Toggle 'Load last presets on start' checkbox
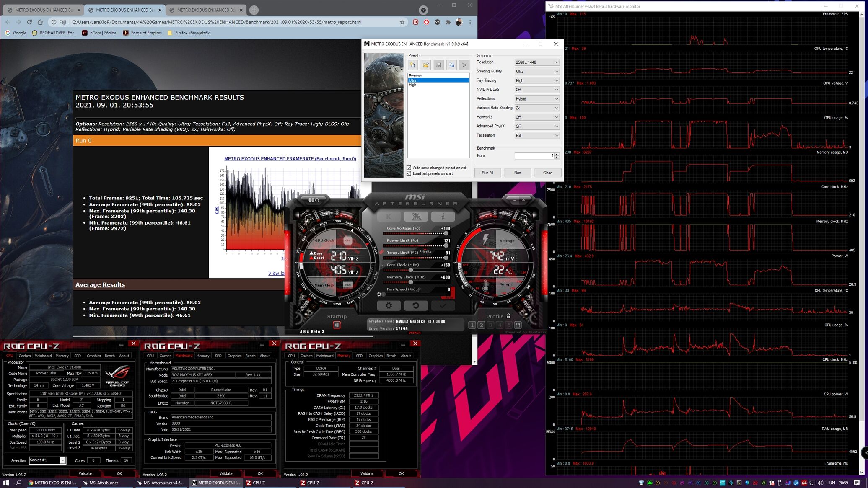Viewport: 868px width, 488px height. [x=409, y=173]
